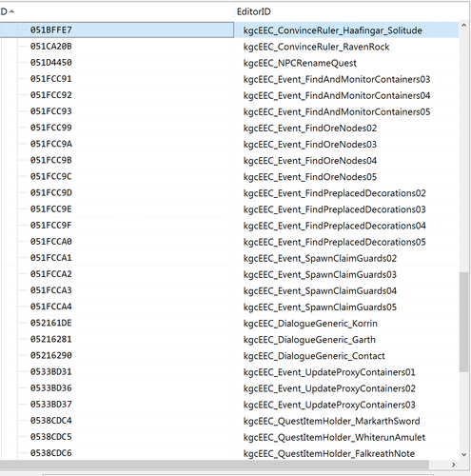The height and width of the screenshot is (476, 471).
Task: Click the vertical scrollbar thumb
Action: coord(463,322)
